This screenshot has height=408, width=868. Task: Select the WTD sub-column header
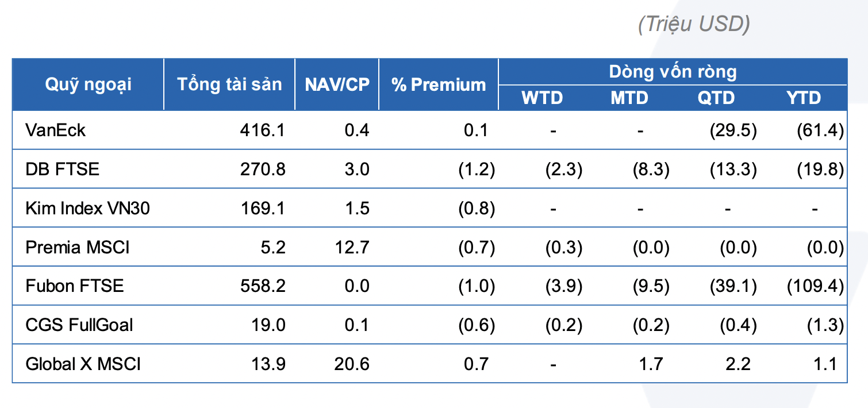[541, 98]
